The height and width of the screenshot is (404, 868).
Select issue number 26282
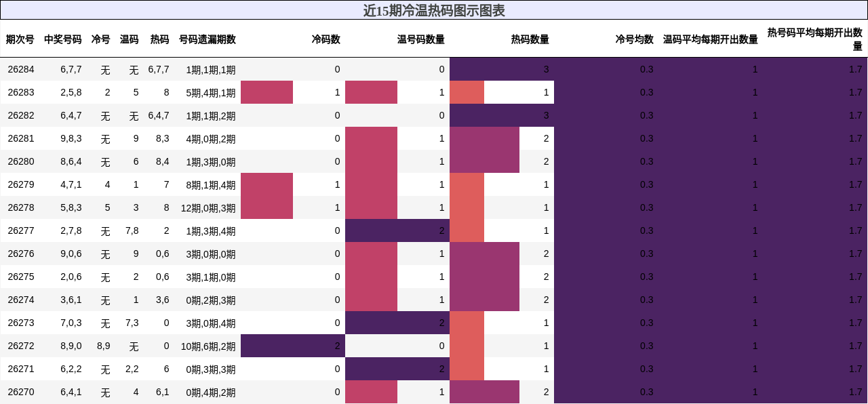coord(20,115)
